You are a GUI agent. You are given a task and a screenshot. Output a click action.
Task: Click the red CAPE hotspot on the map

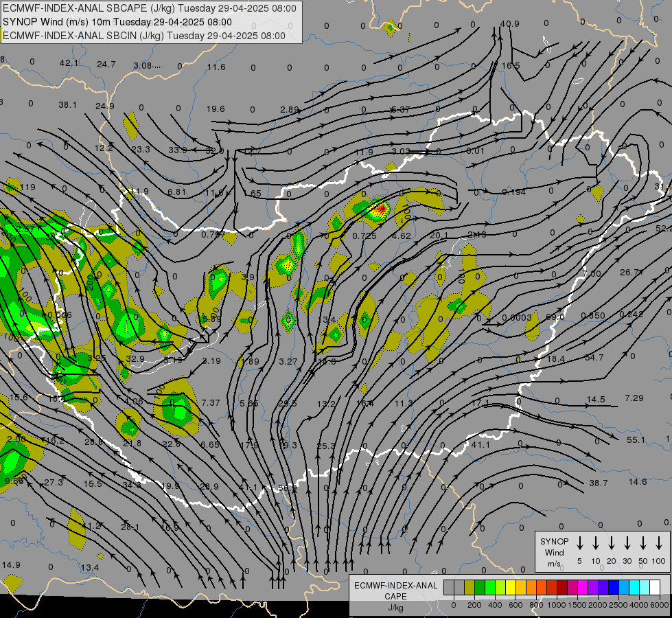pos(380,209)
